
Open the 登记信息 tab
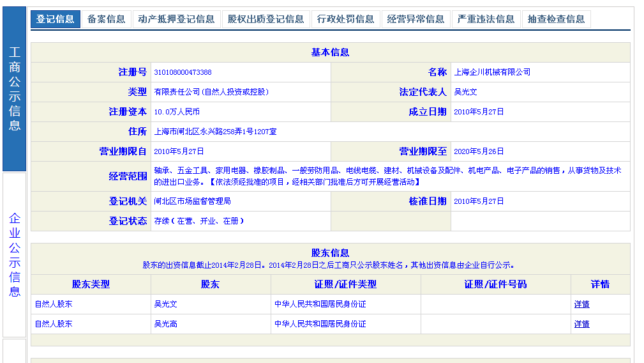[56, 19]
